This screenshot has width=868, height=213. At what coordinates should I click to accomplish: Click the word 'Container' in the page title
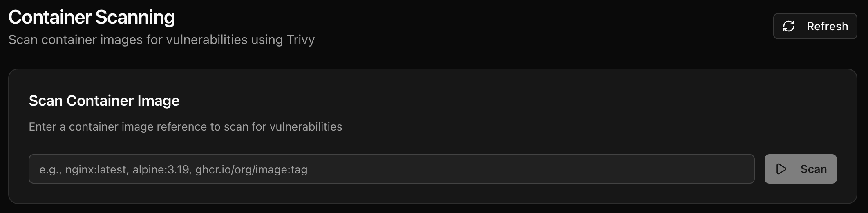click(x=50, y=18)
